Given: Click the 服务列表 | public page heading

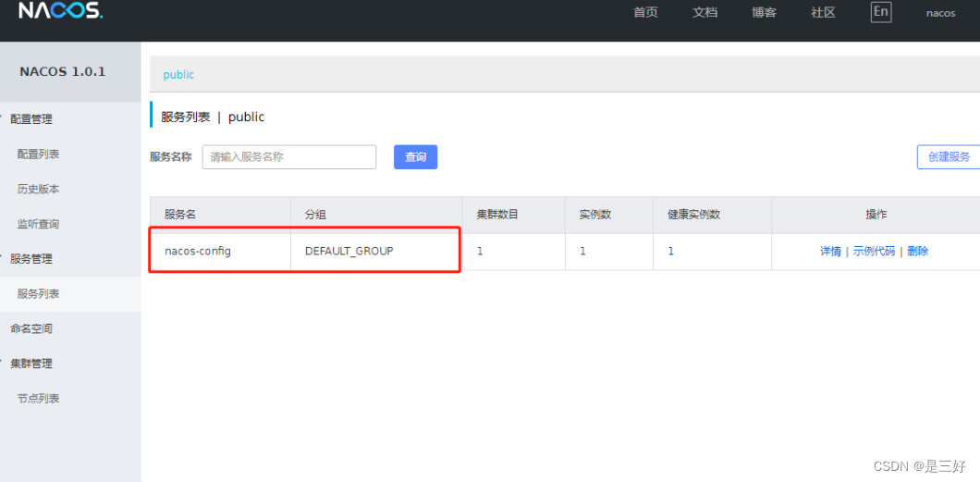Looking at the screenshot, I should pyautogui.click(x=214, y=117).
